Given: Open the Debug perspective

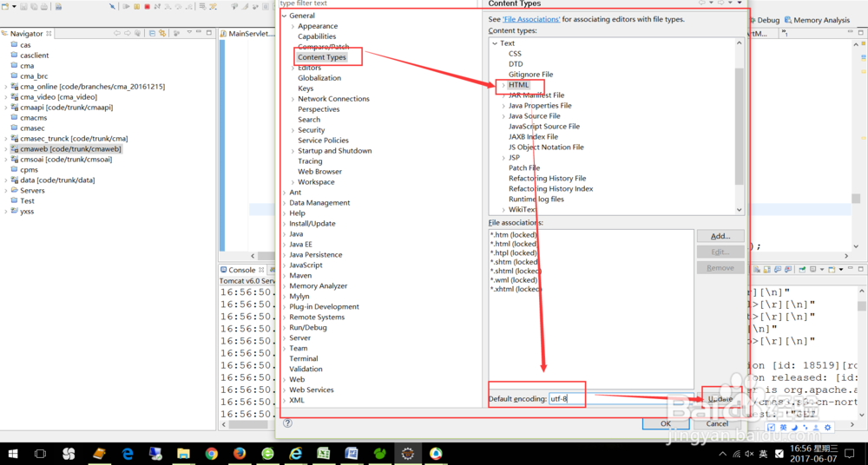Looking at the screenshot, I should pos(764,20).
